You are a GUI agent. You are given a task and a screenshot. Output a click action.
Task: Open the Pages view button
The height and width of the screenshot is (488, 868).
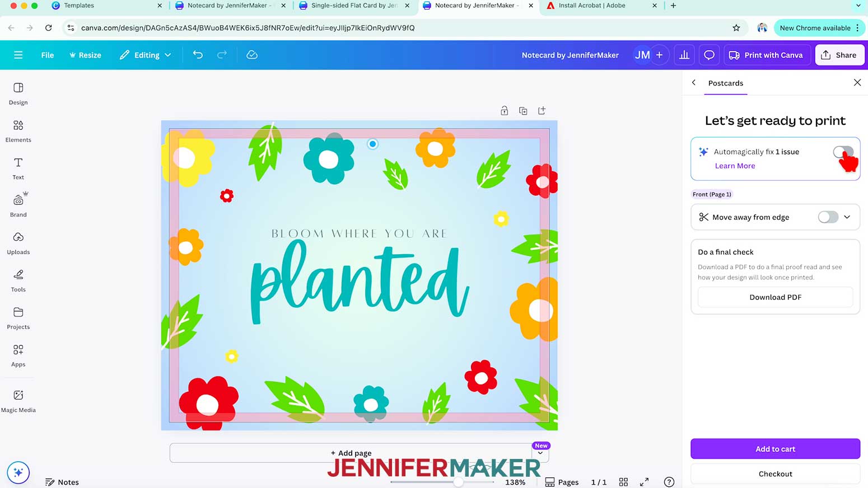[x=562, y=482]
